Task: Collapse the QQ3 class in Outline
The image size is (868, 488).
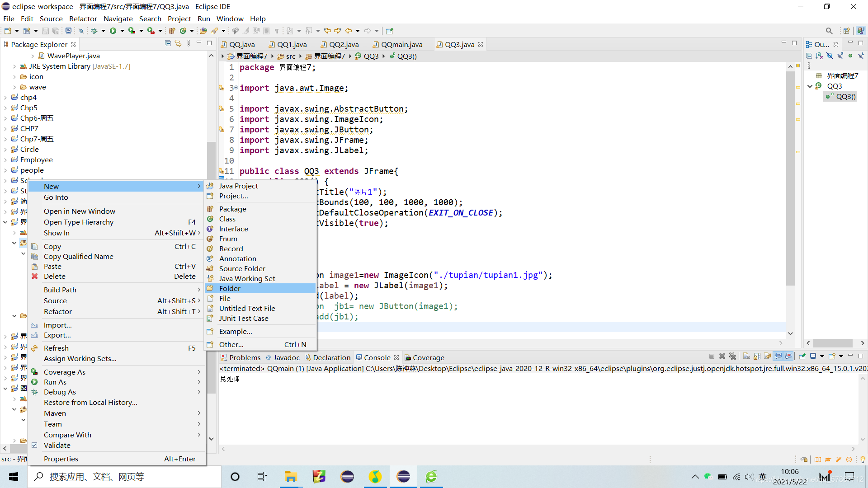Action: click(x=810, y=86)
